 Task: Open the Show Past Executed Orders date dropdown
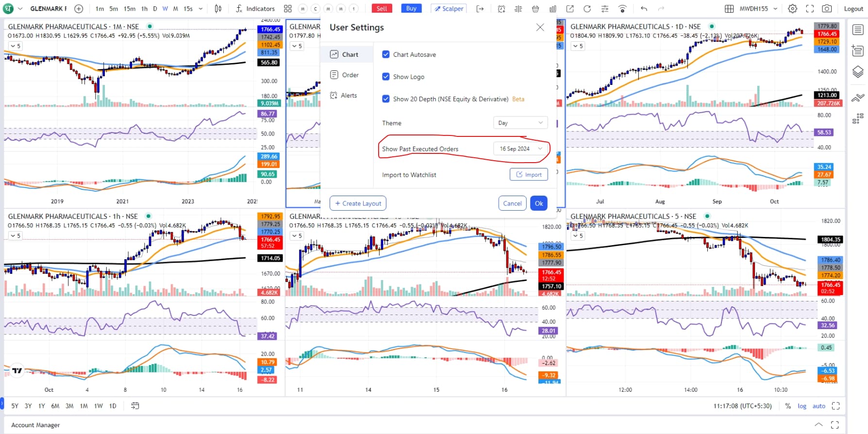coord(520,149)
